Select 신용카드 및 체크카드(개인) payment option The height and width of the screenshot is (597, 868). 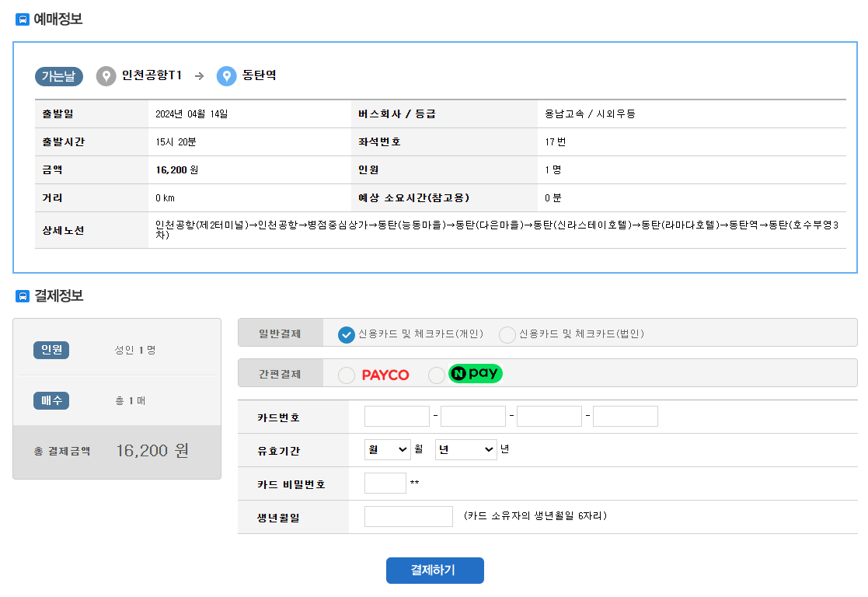point(347,333)
